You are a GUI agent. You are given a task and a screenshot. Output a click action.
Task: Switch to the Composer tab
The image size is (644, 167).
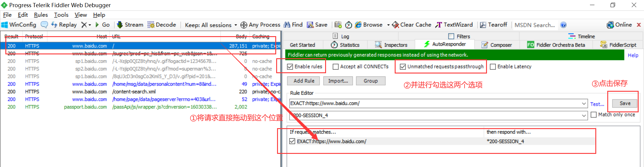(497, 45)
